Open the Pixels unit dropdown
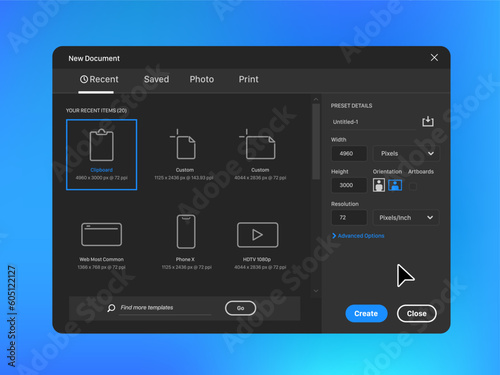Image resolution: width=500 pixels, height=375 pixels. pyautogui.click(x=406, y=153)
